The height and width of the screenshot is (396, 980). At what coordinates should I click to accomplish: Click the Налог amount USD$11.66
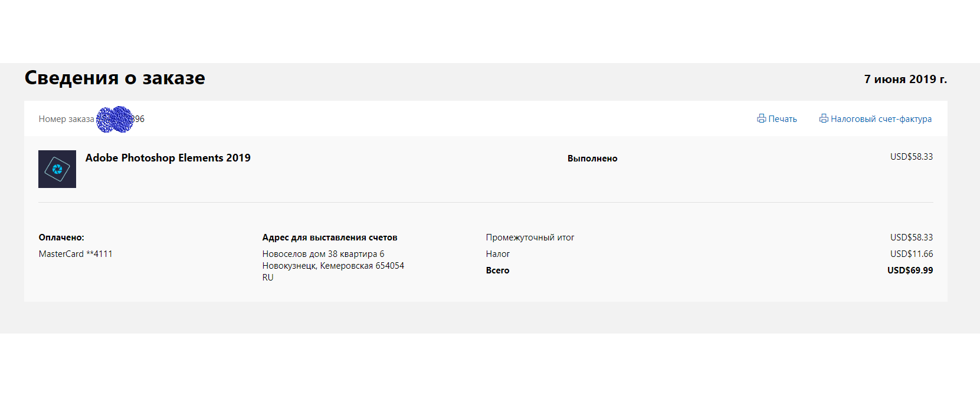(x=912, y=254)
